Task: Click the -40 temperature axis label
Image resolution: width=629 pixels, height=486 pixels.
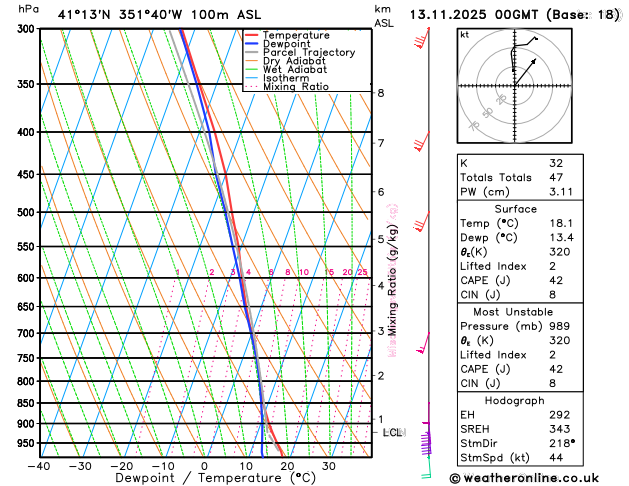Action: pos(39,466)
